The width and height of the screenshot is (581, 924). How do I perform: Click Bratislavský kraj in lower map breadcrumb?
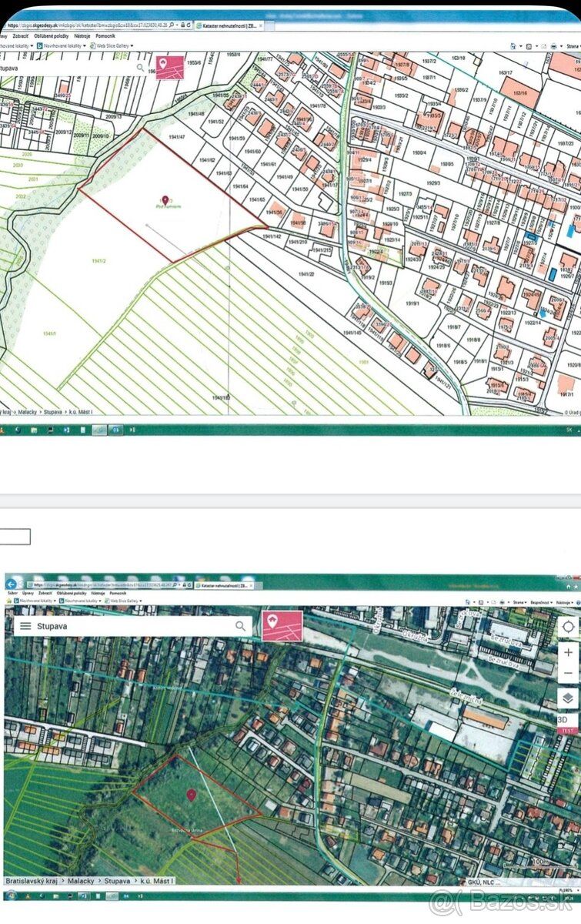pos(32,881)
